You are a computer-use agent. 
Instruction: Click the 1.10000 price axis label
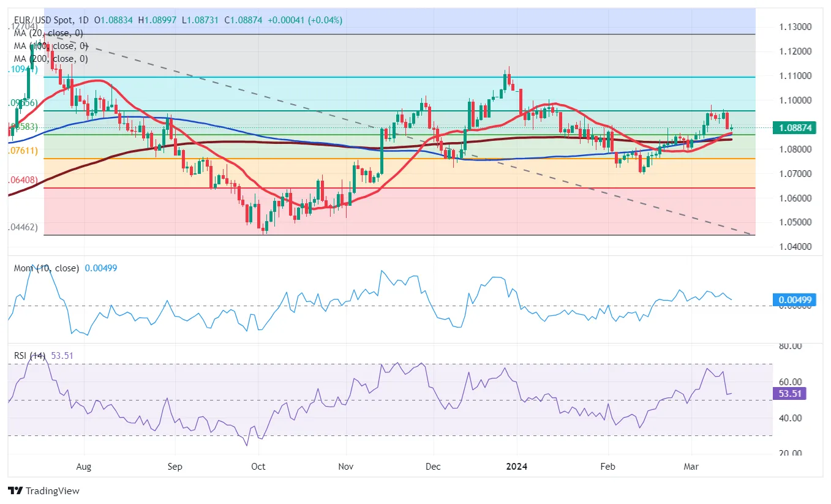click(795, 100)
